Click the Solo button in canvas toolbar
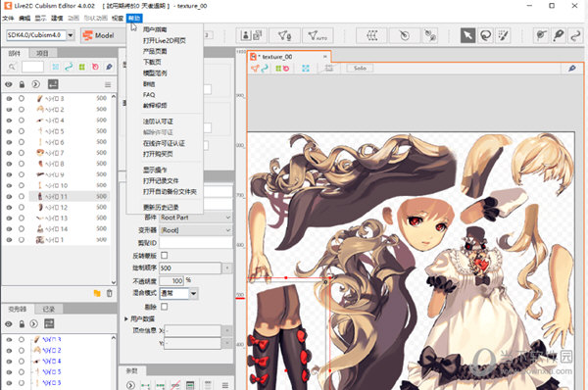Image resolution: width=588 pixels, height=390 pixels. [360, 69]
